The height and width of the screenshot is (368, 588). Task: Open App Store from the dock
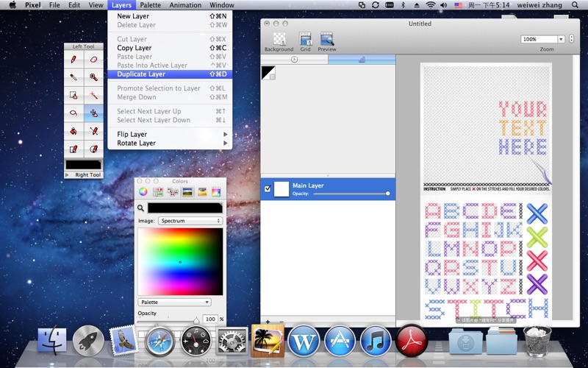340,341
